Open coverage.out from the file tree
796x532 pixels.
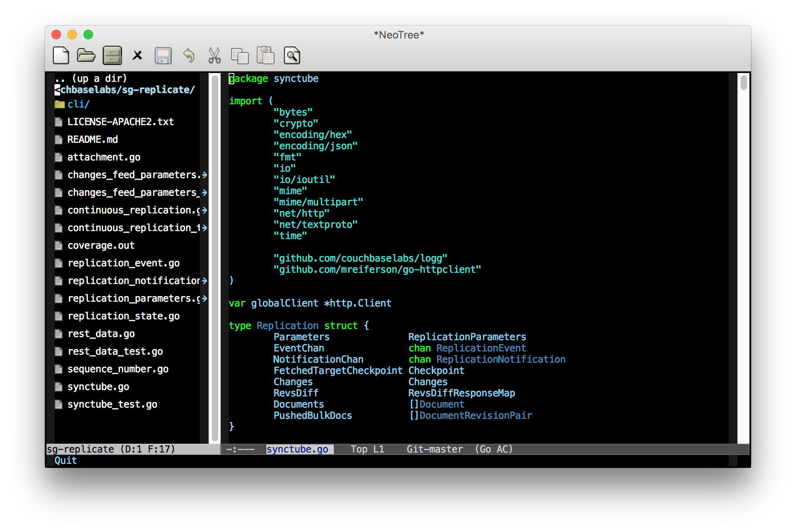(101, 246)
